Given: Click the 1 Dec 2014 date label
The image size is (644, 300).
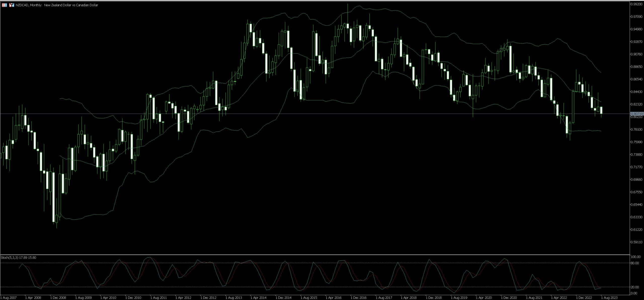Looking at the screenshot, I should 283,297.
